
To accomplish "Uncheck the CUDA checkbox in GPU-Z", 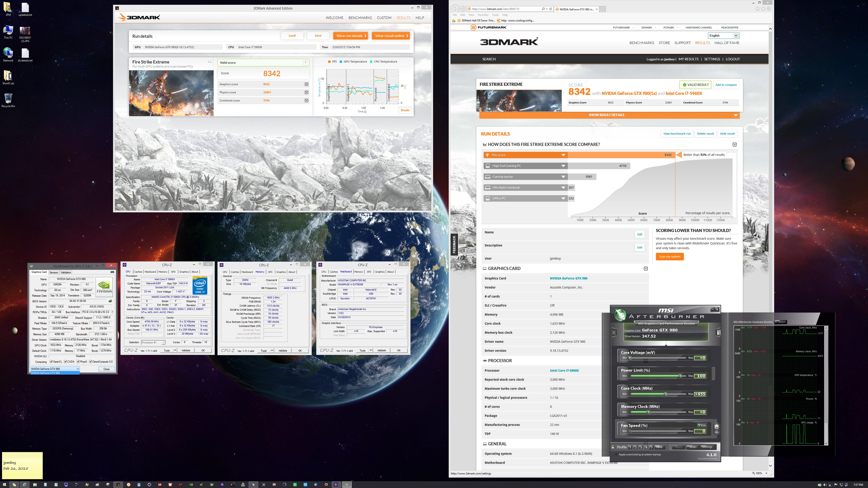I will 65,362.
